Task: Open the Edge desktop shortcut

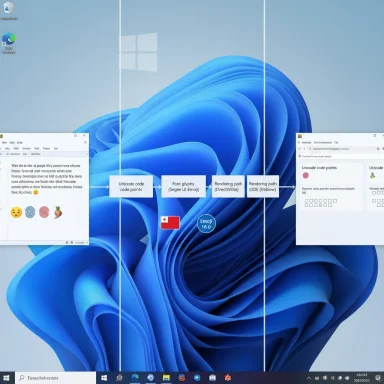Action: coord(9,43)
